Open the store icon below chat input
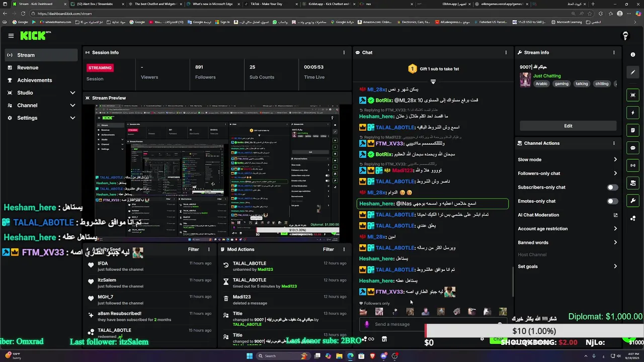Viewport: 644px width, 362px height. point(384,339)
